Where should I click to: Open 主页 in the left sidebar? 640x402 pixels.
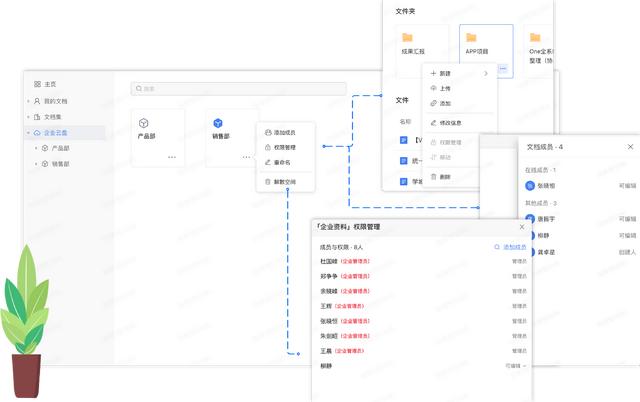click(x=45, y=84)
